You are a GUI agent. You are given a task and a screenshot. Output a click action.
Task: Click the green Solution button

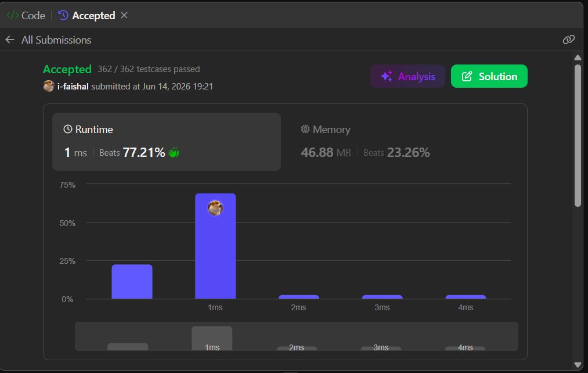click(x=489, y=76)
